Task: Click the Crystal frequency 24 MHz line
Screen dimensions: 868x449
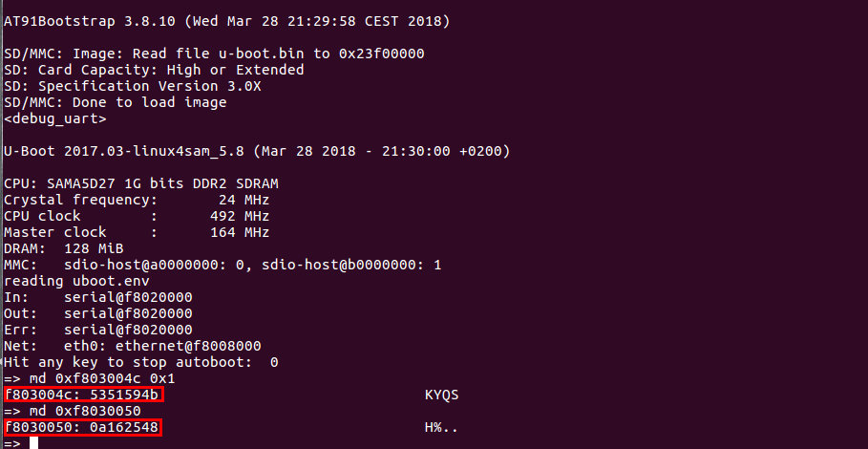Action: click(137, 200)
